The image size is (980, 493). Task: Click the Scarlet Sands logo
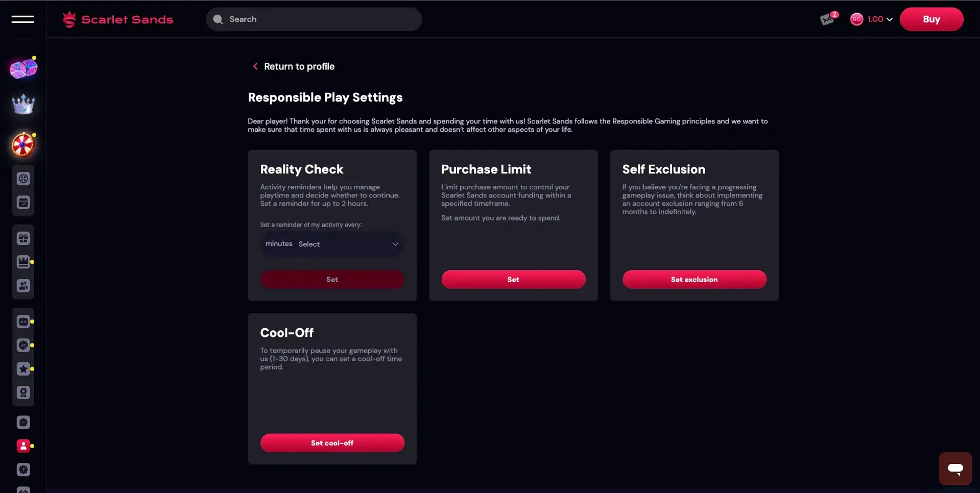[118, 19]
